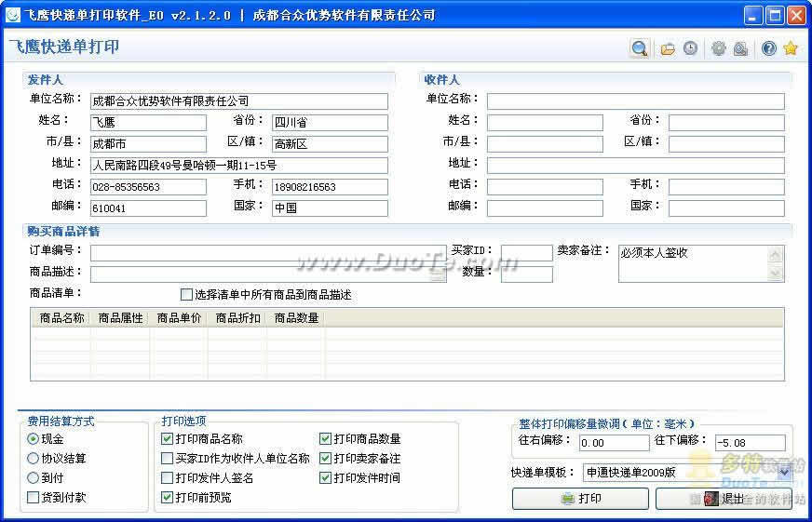
Task: Click sender 市/县 field containing 成都市
Action: coord(148,144)
